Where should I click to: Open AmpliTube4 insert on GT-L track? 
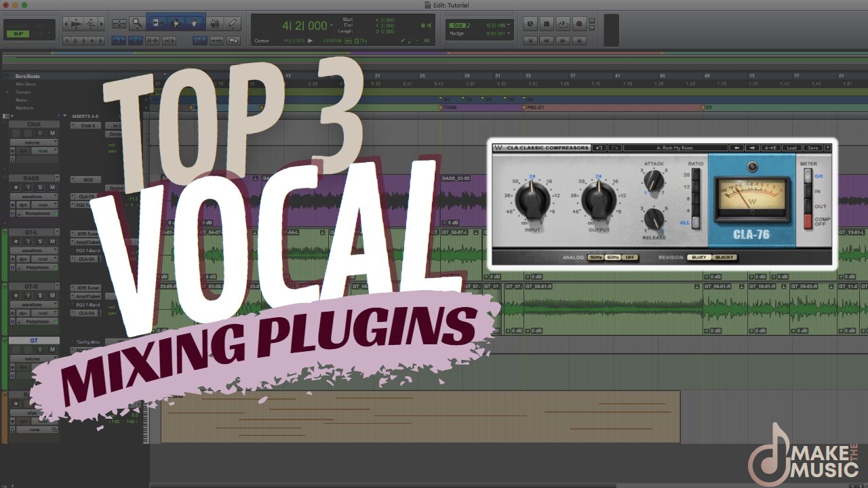(x=88, y=242)
